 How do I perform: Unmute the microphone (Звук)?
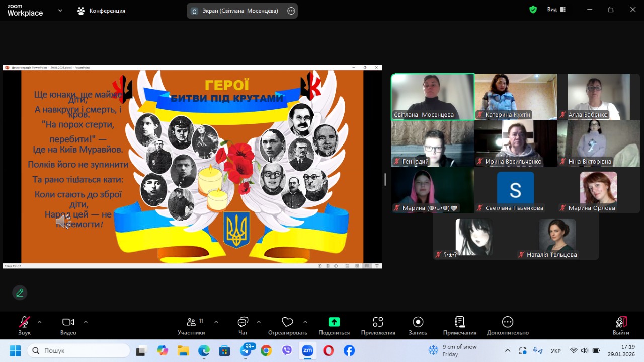[x=24, y=326]
